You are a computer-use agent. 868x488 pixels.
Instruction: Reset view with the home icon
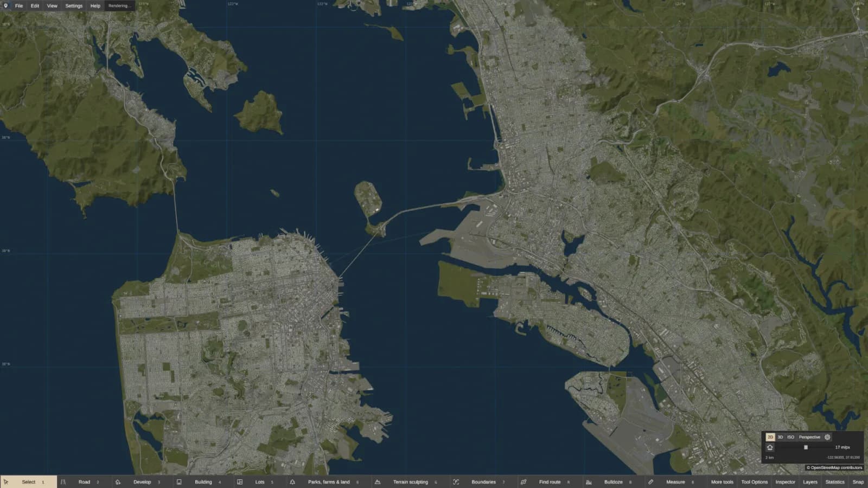tap(770, 447)
